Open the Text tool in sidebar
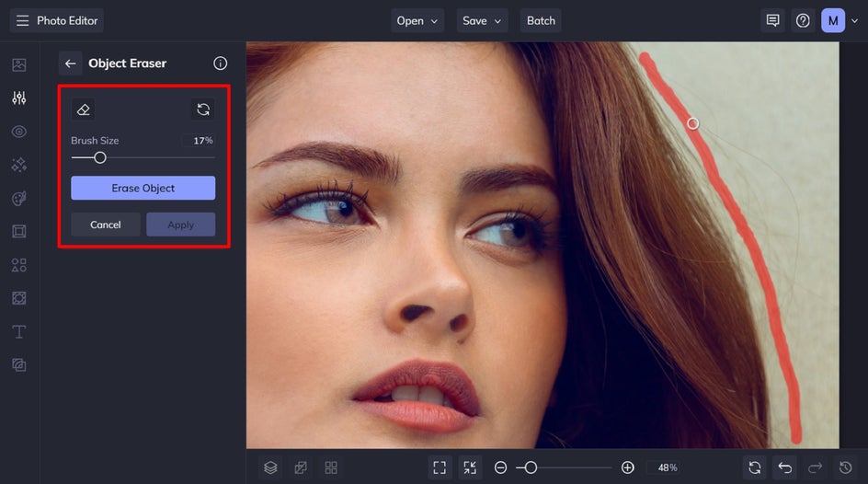868x484 pixels. tap(19, 331)
